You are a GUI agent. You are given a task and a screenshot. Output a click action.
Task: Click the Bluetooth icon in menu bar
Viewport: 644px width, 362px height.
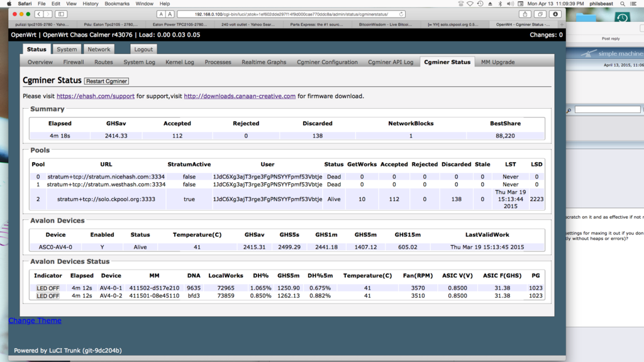click(x=500, y=4)
